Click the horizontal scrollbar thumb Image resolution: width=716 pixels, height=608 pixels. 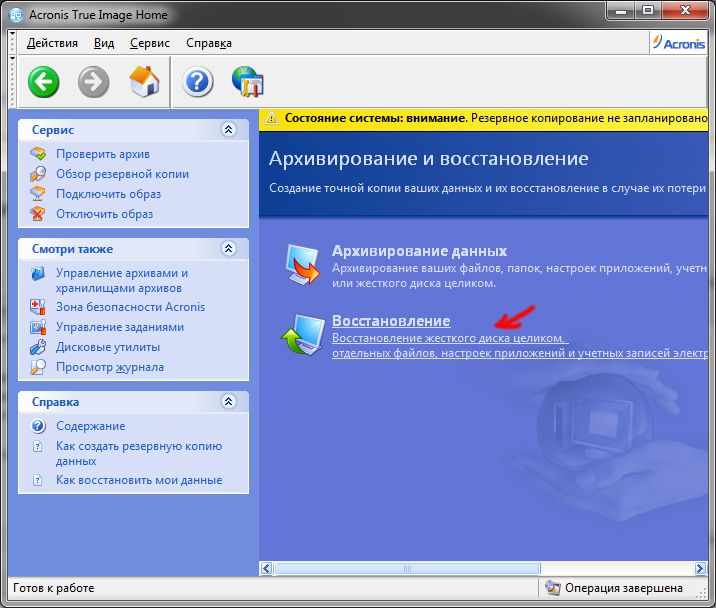[x=407, y=568]
